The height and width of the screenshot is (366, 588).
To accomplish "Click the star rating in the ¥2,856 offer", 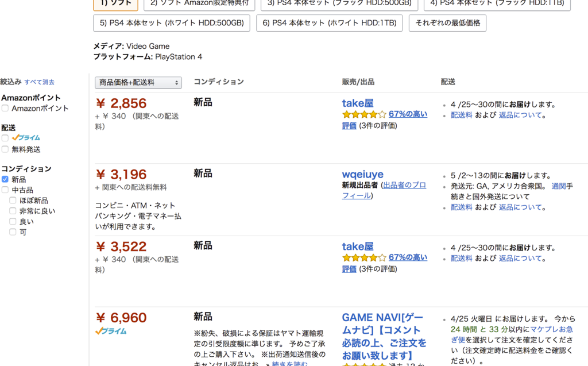I will 363,114.
